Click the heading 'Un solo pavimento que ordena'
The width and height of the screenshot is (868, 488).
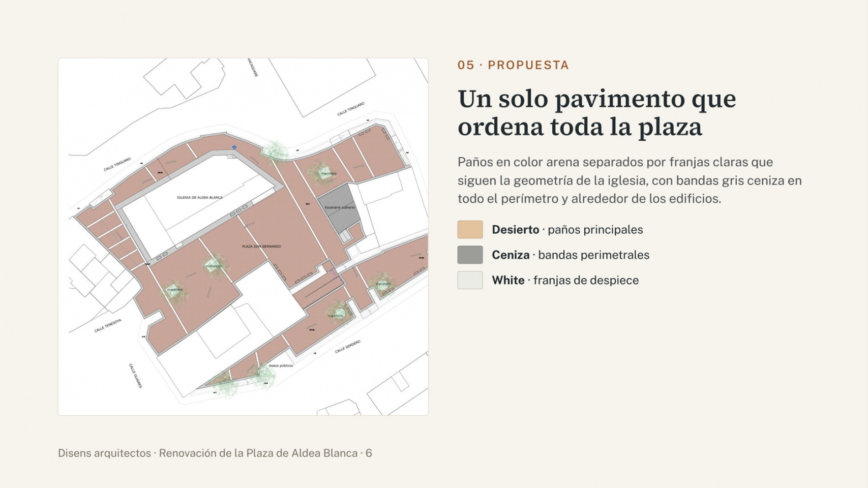597,113
